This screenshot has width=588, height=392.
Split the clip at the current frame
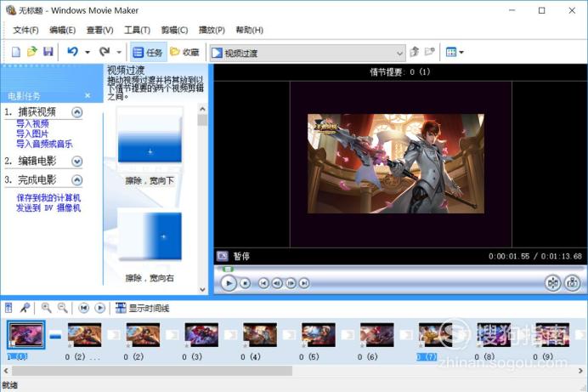[553, 283]
